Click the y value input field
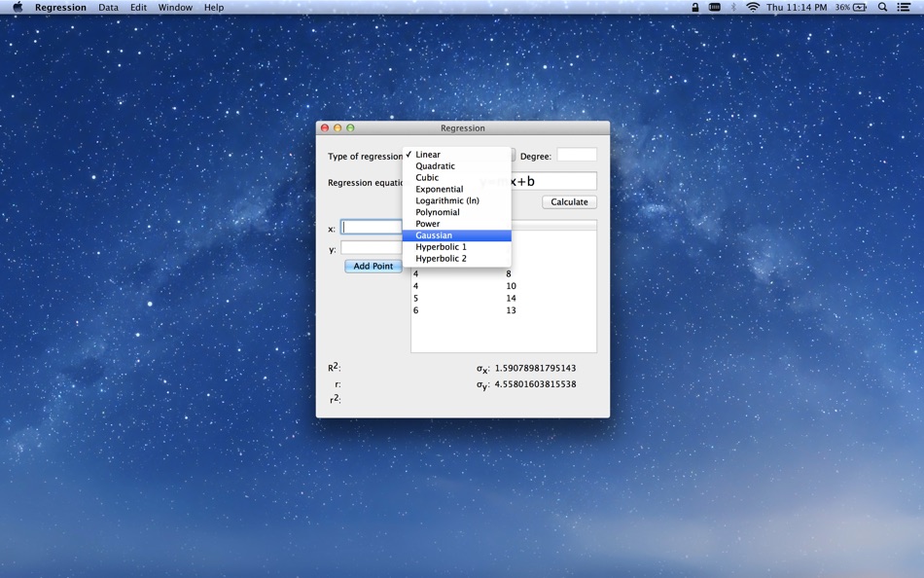924x578 pixels. 372,248
